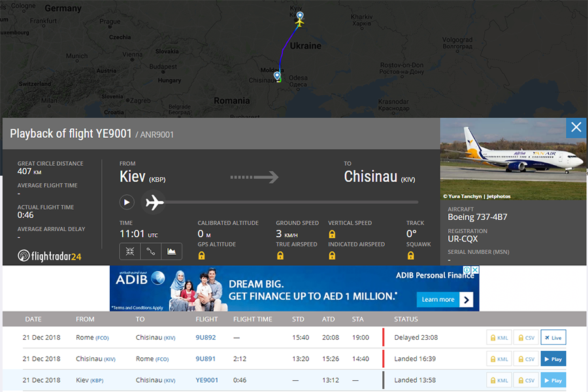Download KML for flight 9U892
Screen dimensions: 588x392
click(499, 338)
